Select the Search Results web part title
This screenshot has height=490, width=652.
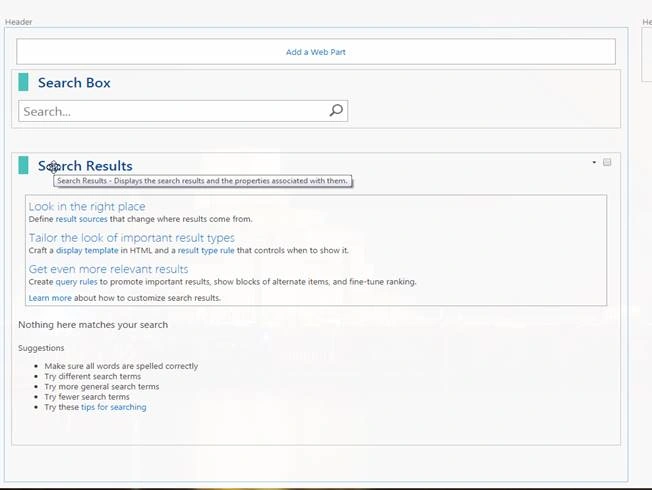(x=85, y=166)
